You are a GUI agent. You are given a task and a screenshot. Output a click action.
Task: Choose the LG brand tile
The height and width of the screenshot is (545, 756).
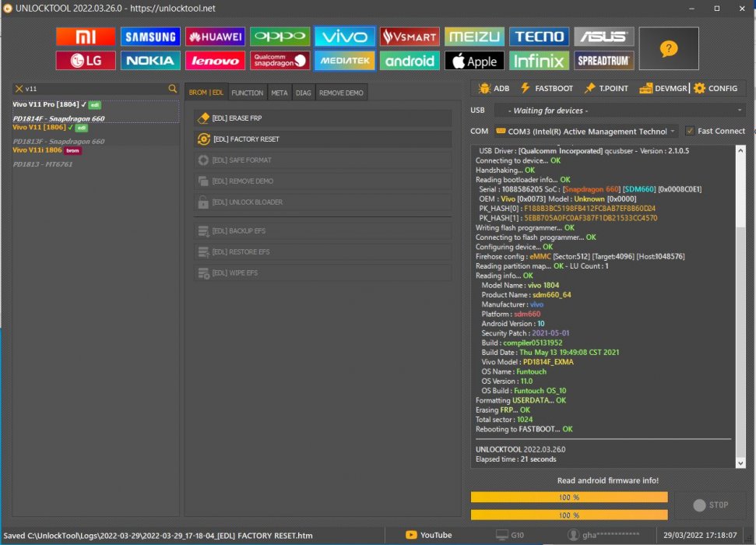pos(86,61)
